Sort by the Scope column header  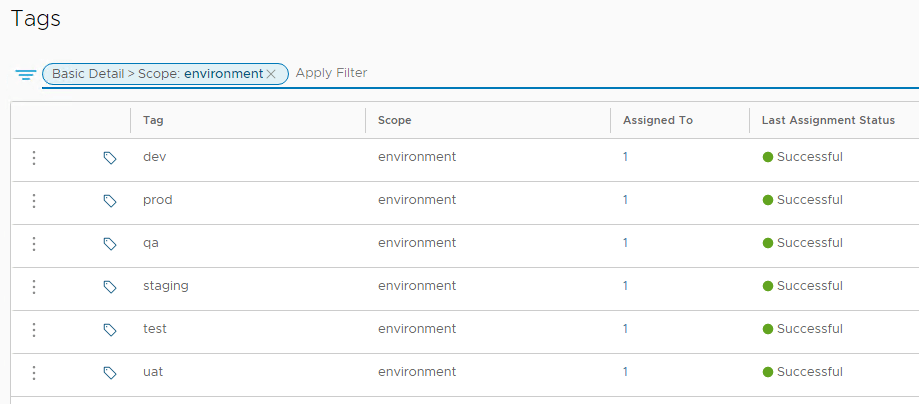(395, 120)
